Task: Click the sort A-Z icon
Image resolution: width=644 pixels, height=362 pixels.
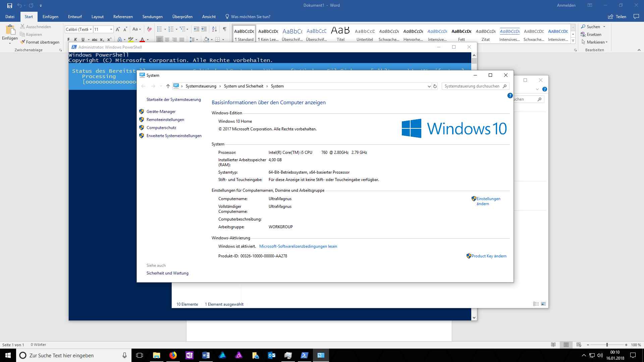Action: click(214, 29)
